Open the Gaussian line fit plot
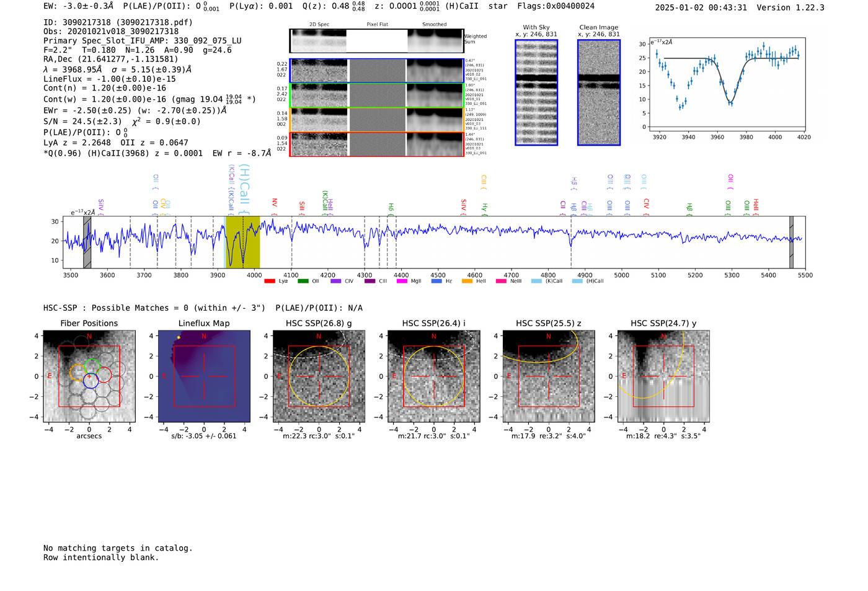The image size is (868, 591). [x=726, y=85]
